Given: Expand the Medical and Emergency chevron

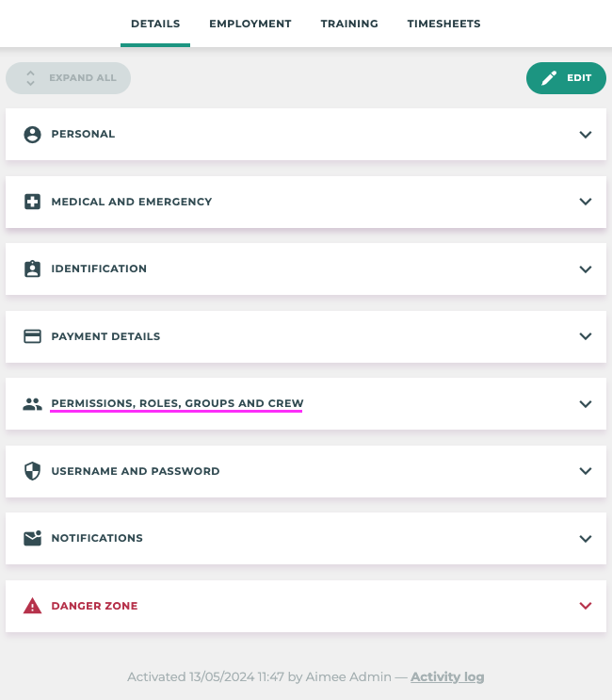Looking at the screenshot, I should coord(586,202).
